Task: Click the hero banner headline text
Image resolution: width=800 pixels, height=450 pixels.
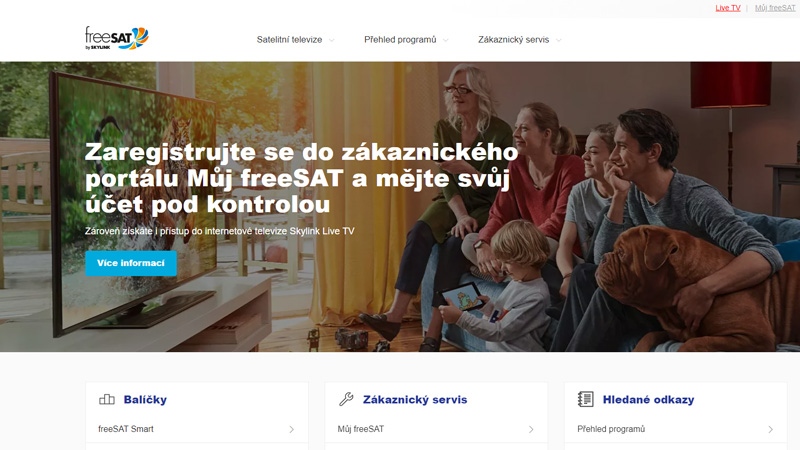Action: click(302, 178)
